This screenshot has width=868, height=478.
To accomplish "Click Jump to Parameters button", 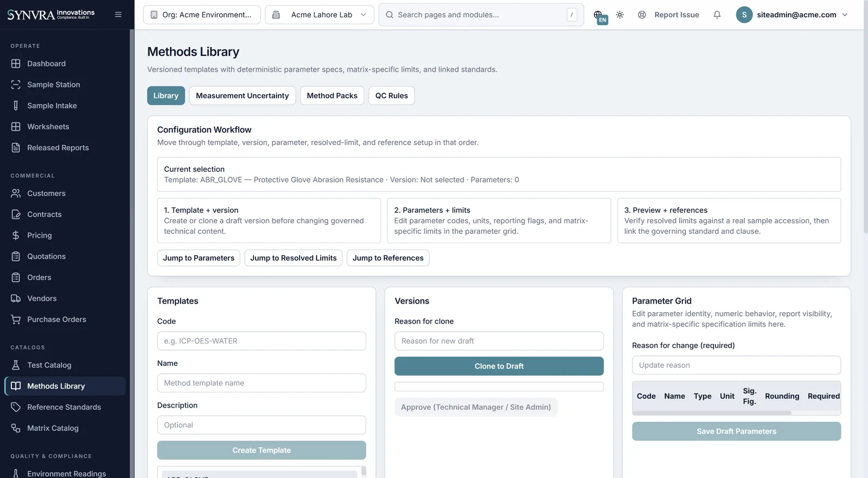I will (x=199, y=258).
